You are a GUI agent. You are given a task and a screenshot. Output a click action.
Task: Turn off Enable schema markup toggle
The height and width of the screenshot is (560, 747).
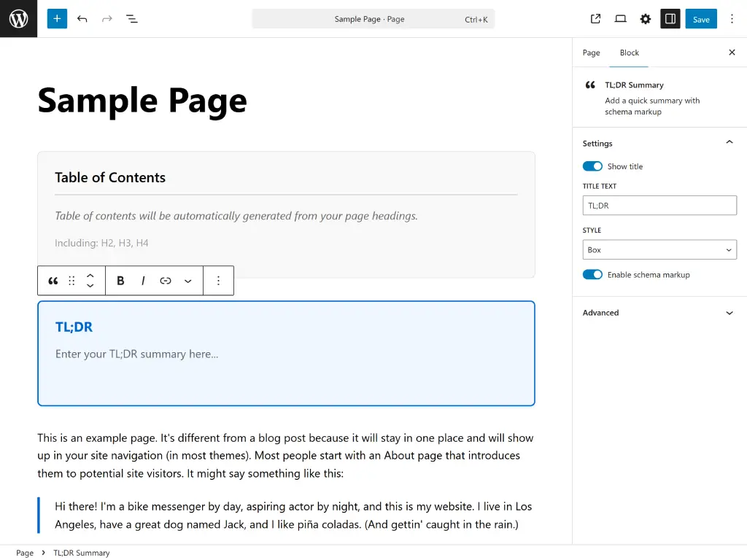(592, 275)
